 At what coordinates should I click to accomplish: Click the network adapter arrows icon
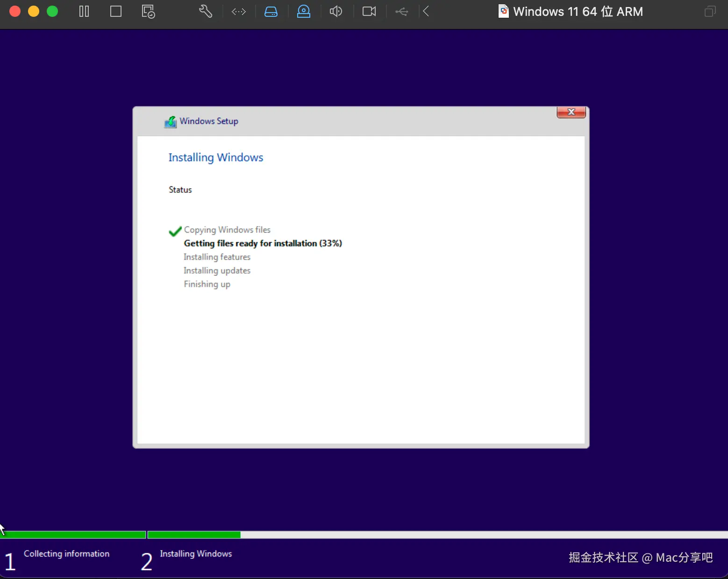(239, 12)
